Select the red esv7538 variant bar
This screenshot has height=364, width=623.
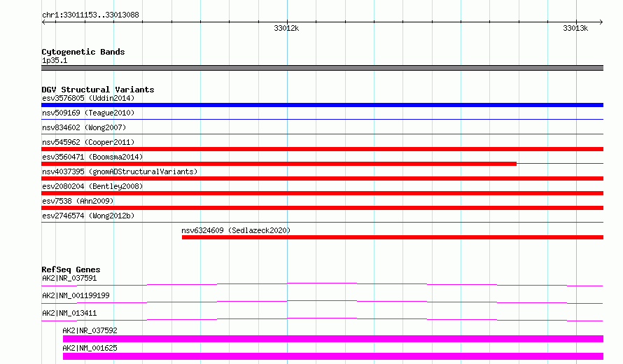tap(322, 208)
